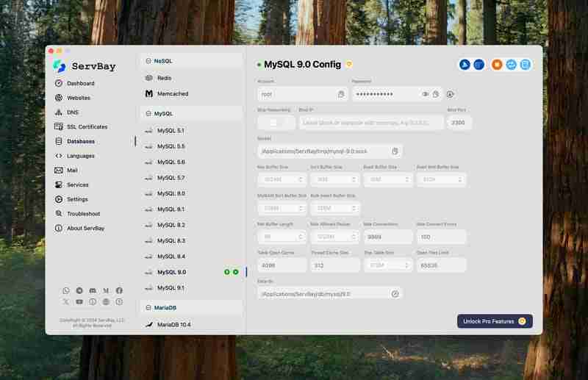Click the light-blue restart service icon

tap(512, 65)
